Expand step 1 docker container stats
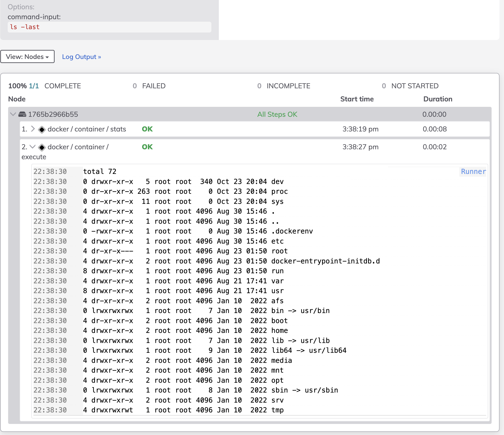The height and width of the screenshot is (435, 504). pos(33,129)
